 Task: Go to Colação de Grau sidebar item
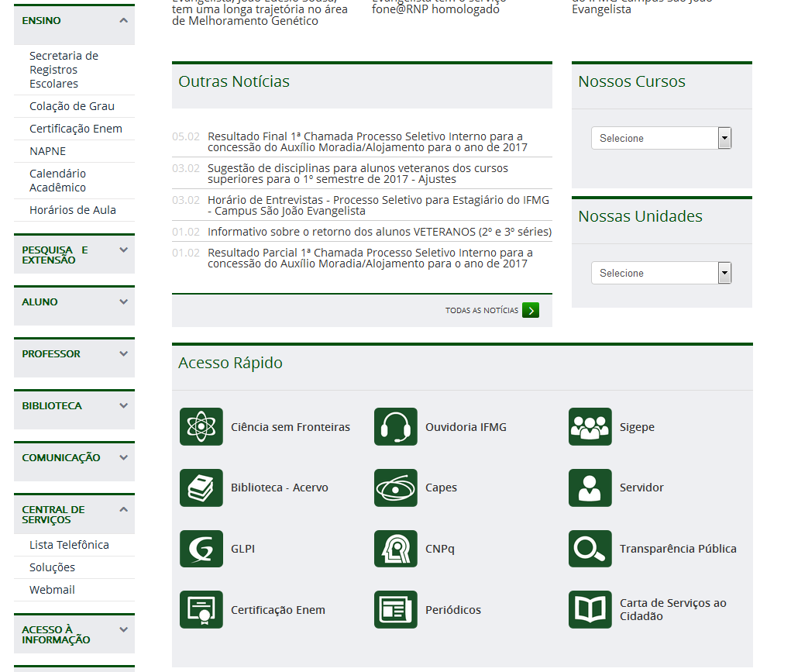(71, 106)
